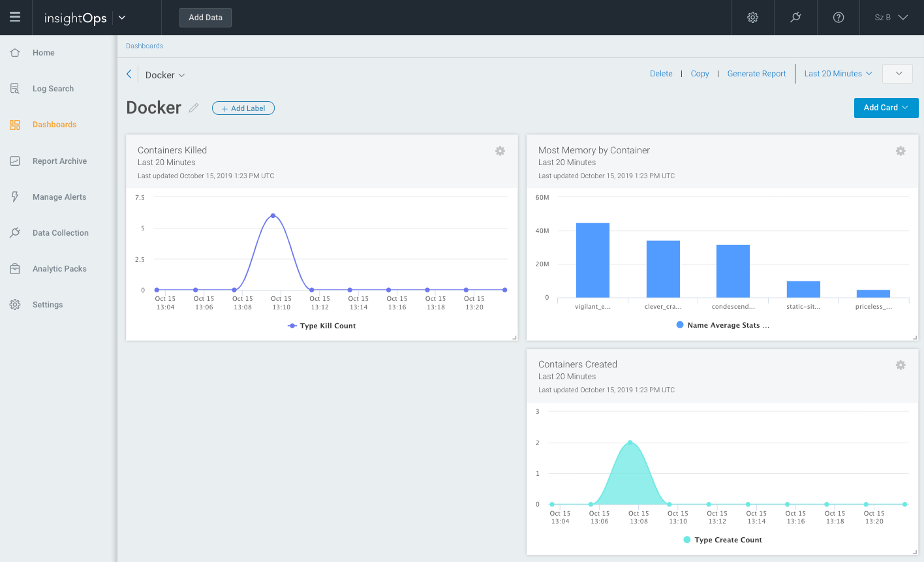Select Analytic Packs in the sidebar
This screenshot has height=562, width=924.
pyautogui.click(x=59, y=269)
